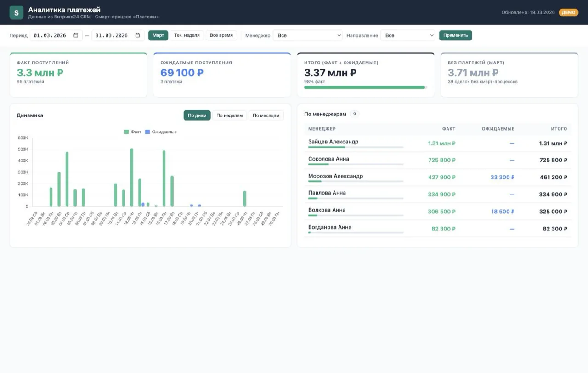Click the Ожидаемые поступления card 69 100 ₽
Image resolution: width=588 pixels, height=373 pixels.
click(x=222, y=75)
